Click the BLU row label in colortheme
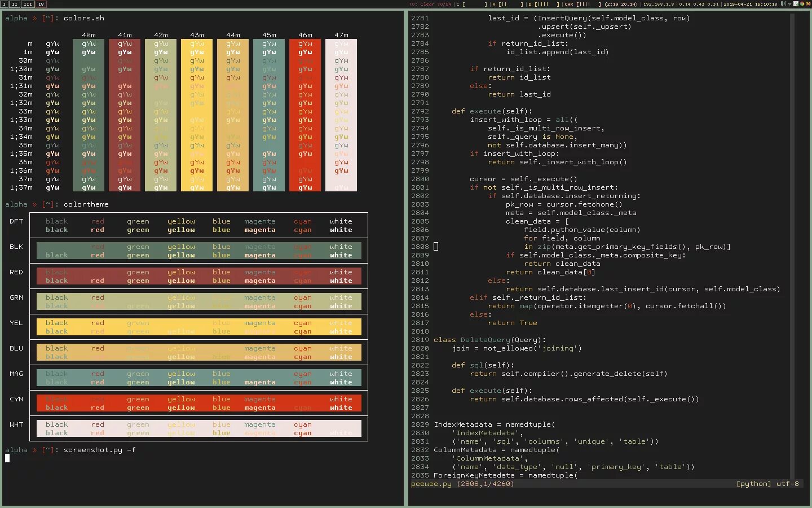The height and width of the screenshot is (508, 812). point(16,348)
